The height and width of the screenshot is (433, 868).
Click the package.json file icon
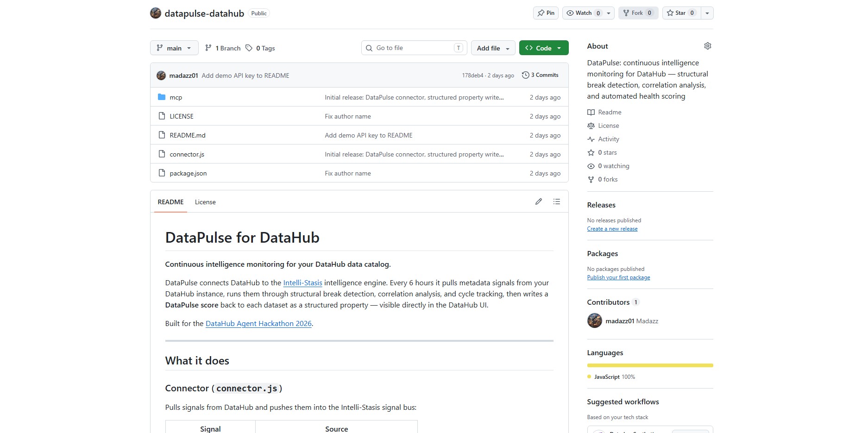tap(162, 173)
